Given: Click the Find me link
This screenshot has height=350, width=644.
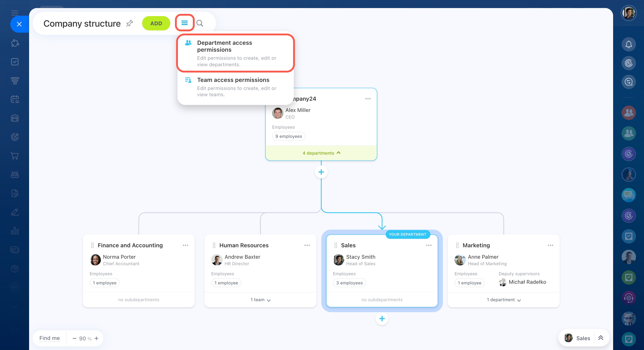Looking at the screenshot, I should 49,338.
